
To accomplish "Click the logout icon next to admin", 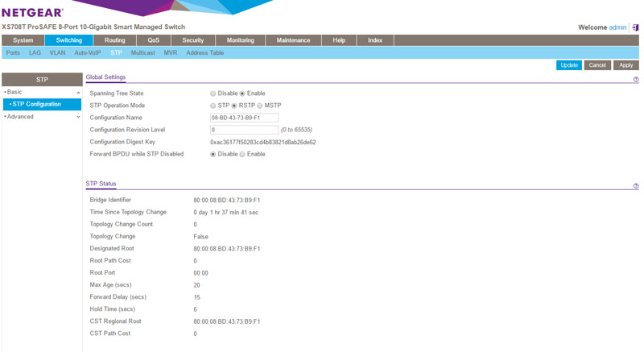I will (635, 27).
